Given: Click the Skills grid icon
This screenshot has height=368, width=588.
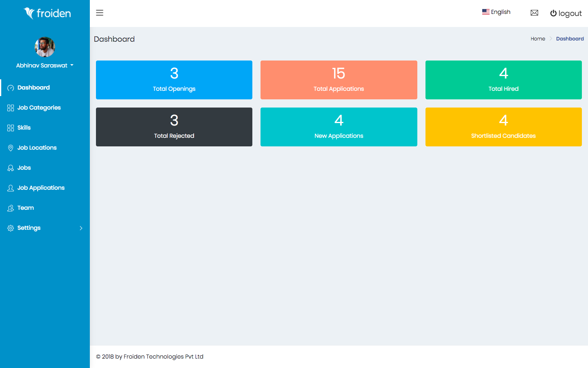Looking at the screenshot, I should point(11,128).
